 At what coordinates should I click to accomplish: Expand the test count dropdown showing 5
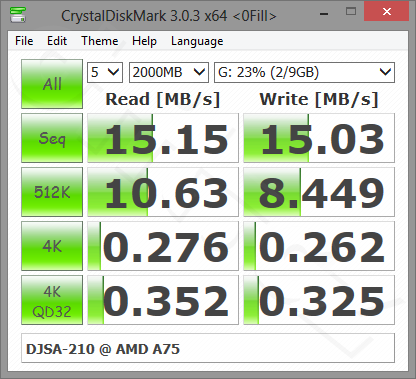[x=105, y=72]
